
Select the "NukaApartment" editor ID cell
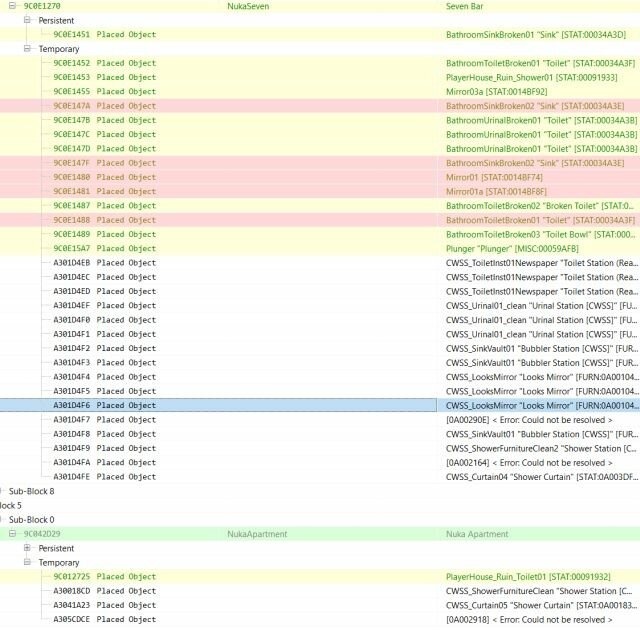(x=257, y=534)
